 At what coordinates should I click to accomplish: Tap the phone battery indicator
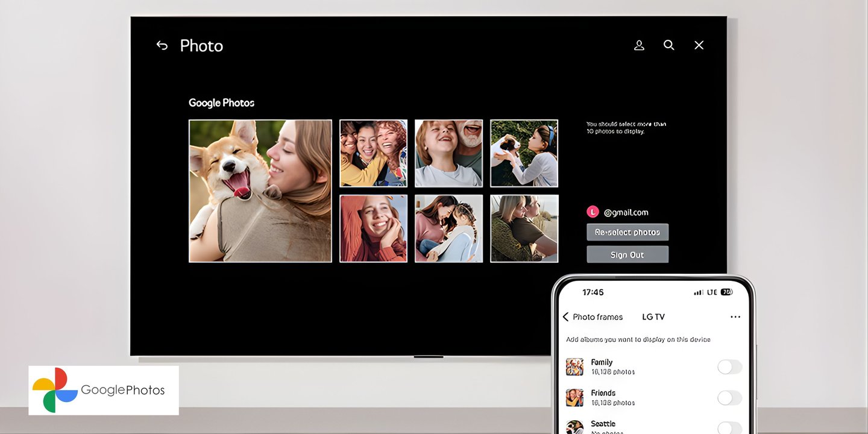[x=727, y=292]
